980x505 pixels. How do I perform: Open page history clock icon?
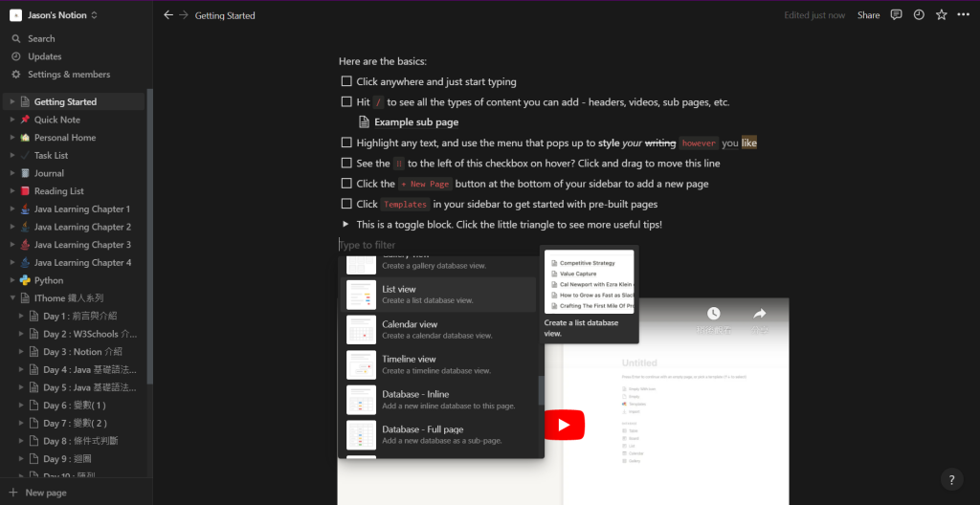[919, 15]
